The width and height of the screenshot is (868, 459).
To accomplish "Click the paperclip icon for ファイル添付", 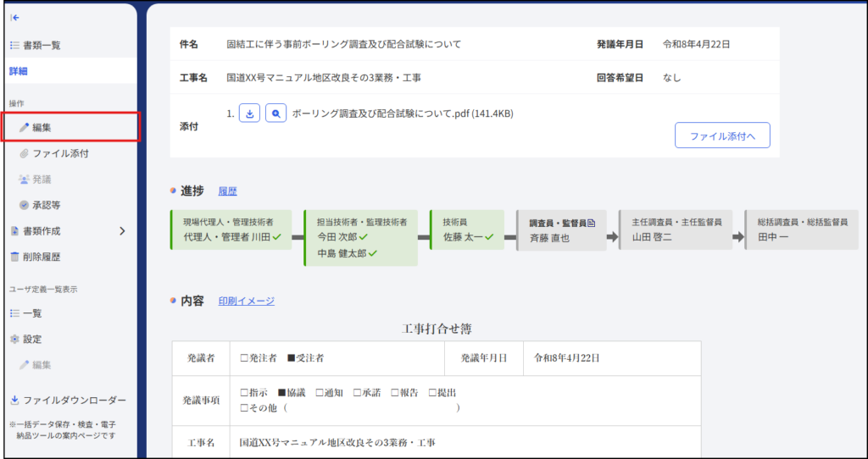I will click(x=24, y=154).
